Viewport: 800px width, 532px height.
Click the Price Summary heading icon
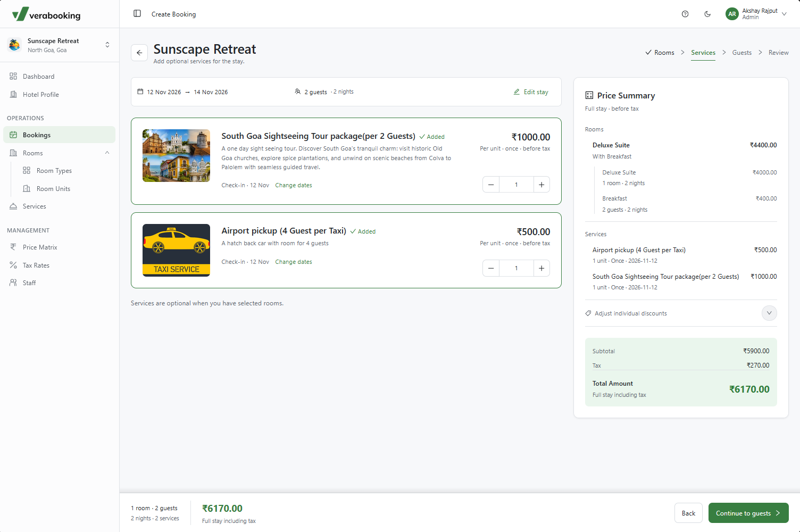tap(589, 95)
